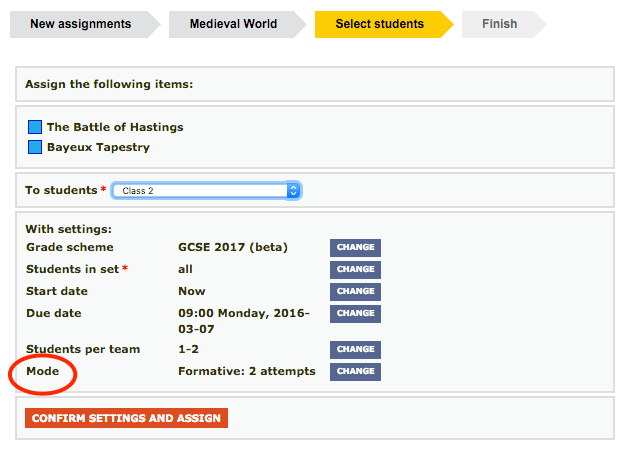Jump to the Finish step
Image resolution: width=630 pixels, height=455 pixels.
499,24
